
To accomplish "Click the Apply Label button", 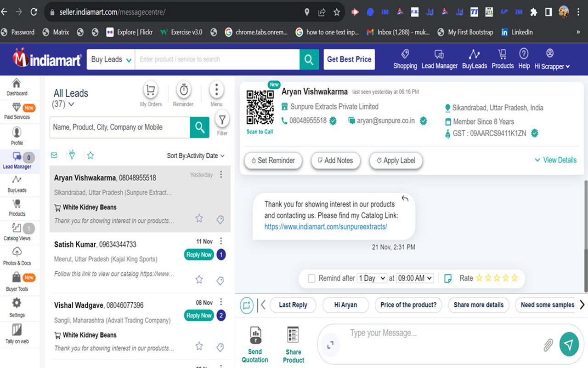I will coord(396,161).
